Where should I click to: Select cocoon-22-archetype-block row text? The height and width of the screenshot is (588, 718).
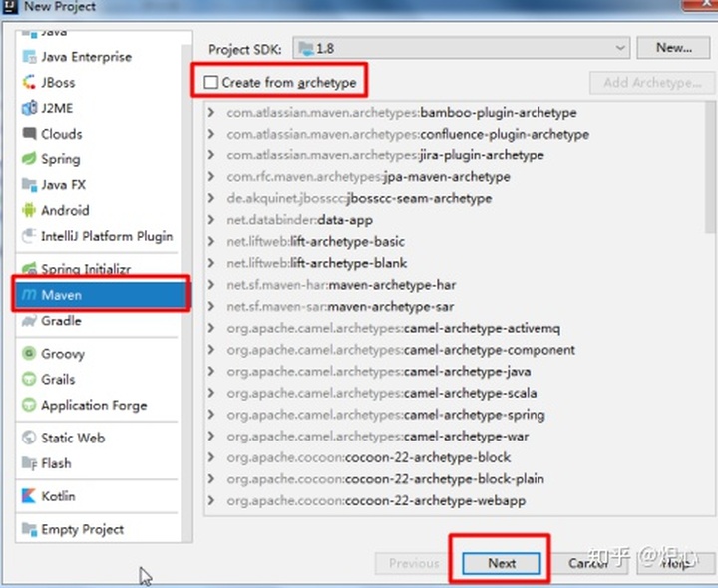pos(369,457)
